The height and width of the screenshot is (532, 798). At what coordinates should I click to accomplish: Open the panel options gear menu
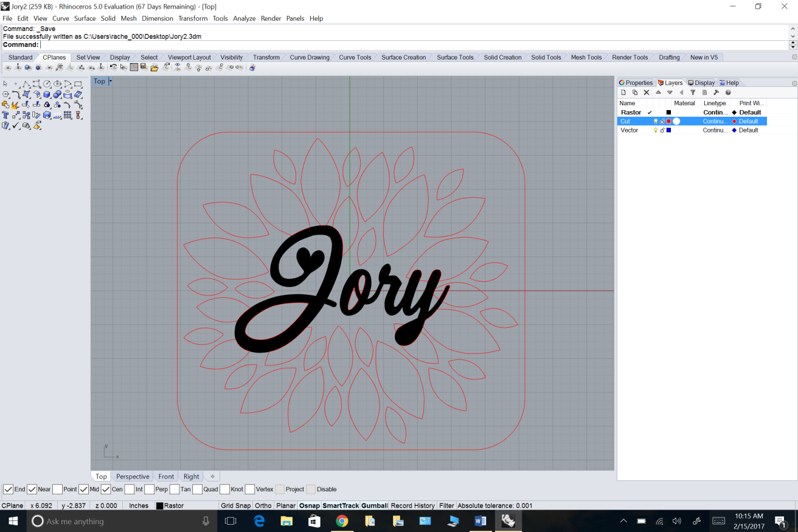794,83
